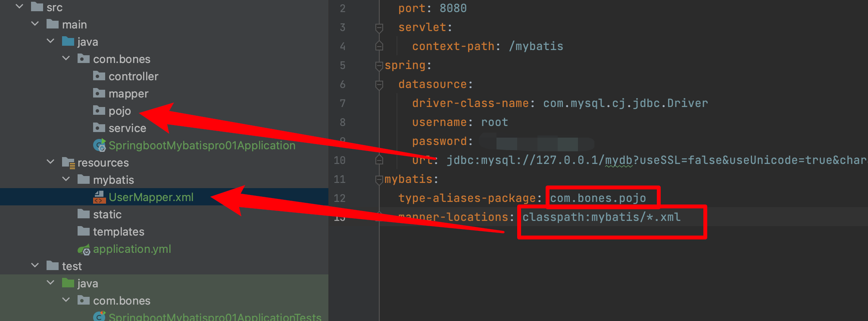Click line number 12 in gutter
Image resolution: width=868 pixels, height=321 pixels.
pos(340,198)
